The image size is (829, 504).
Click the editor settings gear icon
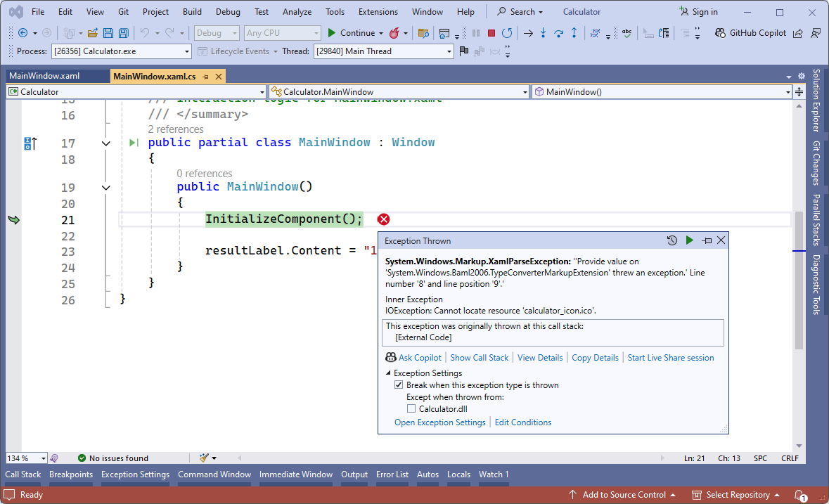802,76
